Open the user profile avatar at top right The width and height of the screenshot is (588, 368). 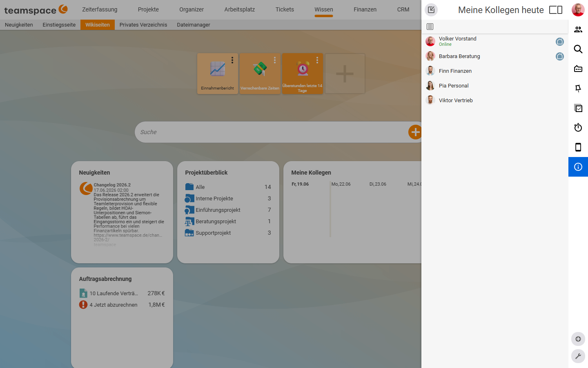click(x=578, y=10)
